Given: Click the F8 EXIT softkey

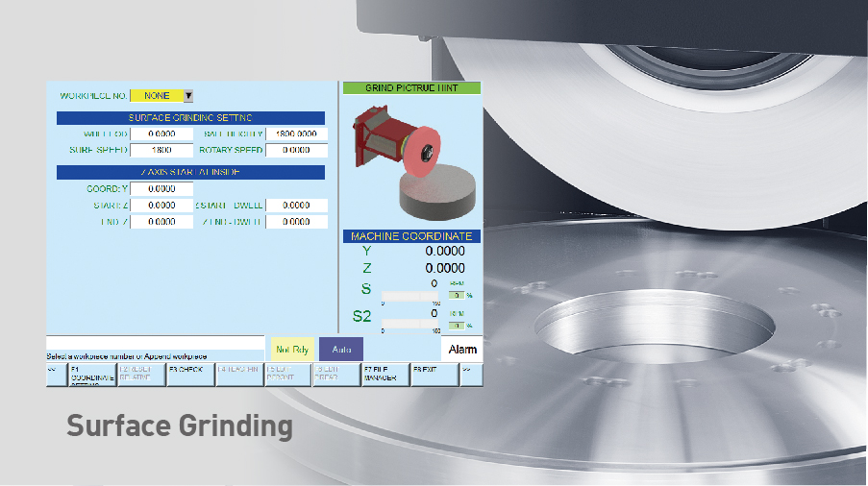Looking at the screenshot, I should [x=434, y=375].
